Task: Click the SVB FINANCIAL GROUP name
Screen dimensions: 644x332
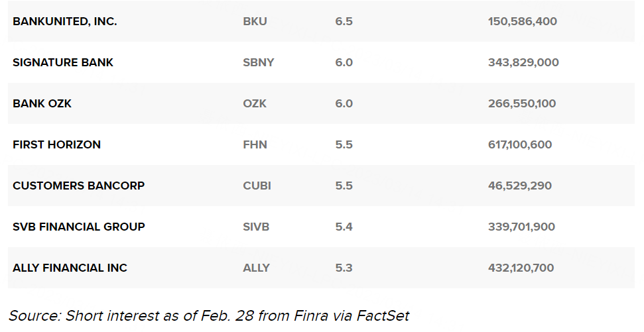Action: click(x=78, y=227)
